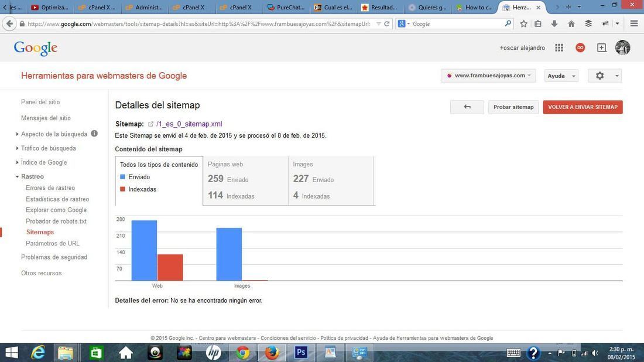
Task: Open the Windows Start button
Action: (12, 353)
